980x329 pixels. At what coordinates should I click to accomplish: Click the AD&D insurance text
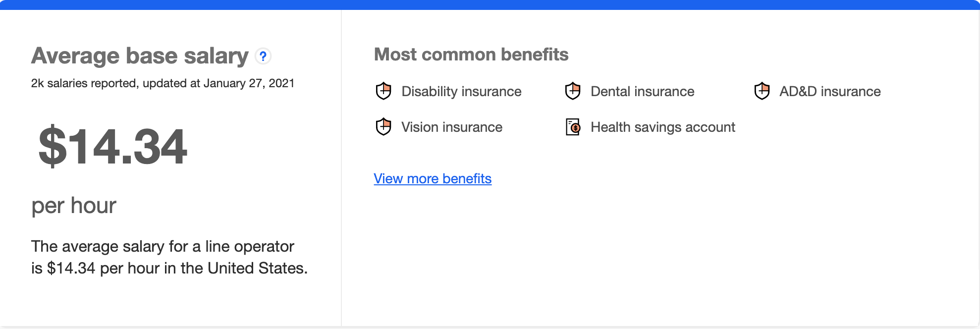(x=830, y=92)
